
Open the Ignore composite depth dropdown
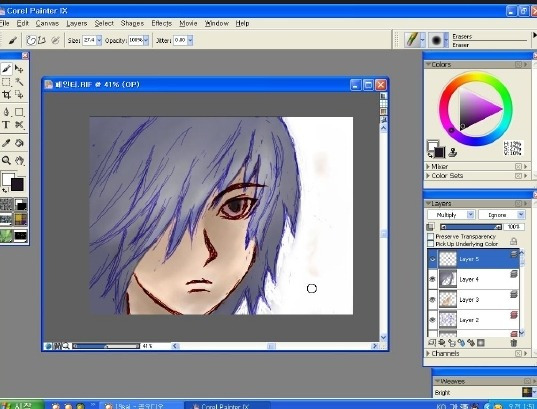pyautogui.click(x=501, y=215)
